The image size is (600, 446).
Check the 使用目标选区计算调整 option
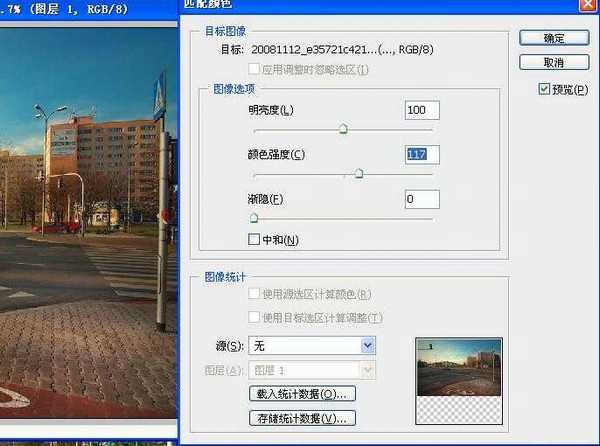254,317
